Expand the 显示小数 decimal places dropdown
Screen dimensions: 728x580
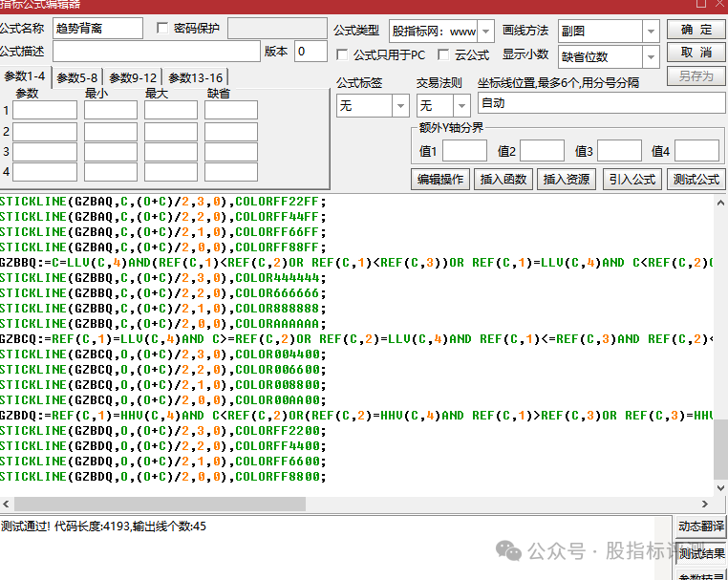651,57
